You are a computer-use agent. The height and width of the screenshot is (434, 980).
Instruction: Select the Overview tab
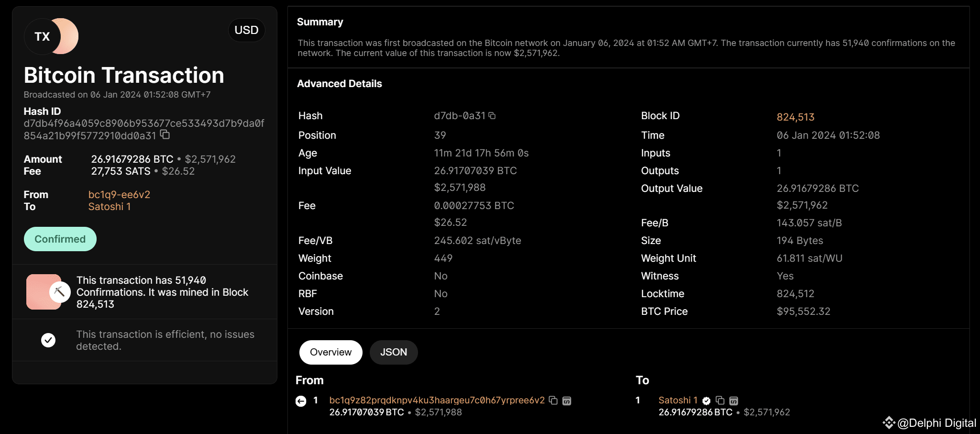coord(330,352)
